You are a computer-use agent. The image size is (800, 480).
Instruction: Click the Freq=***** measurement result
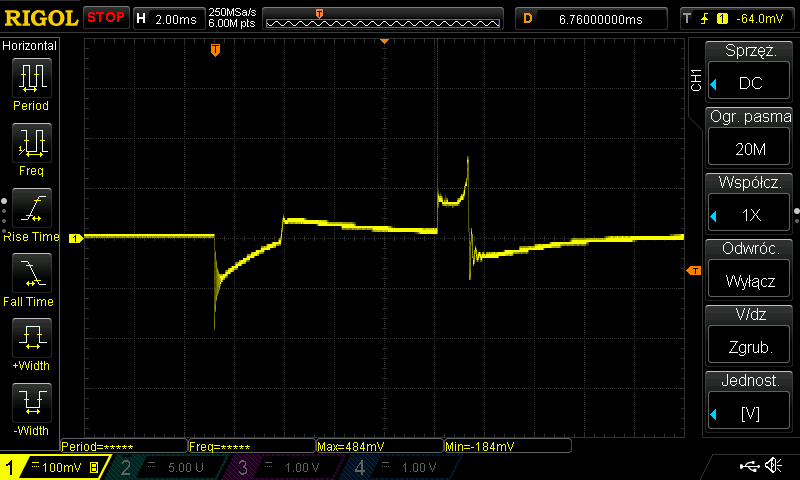tap(252, 446)
